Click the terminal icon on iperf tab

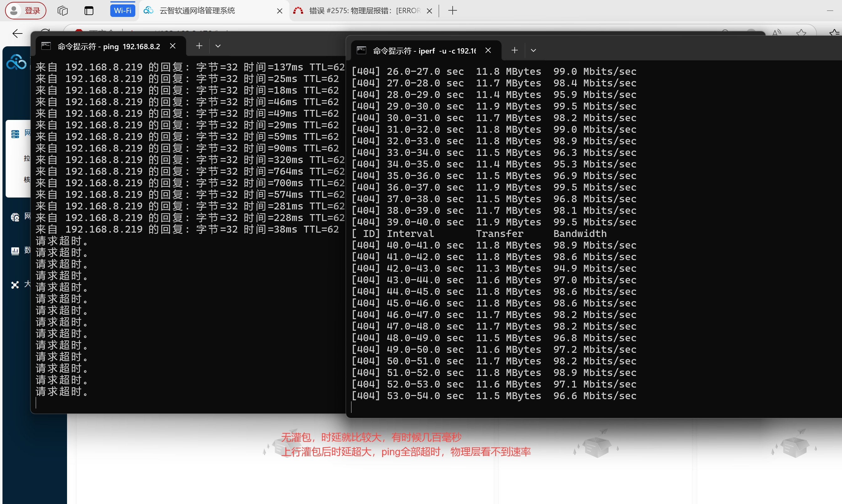[x=361, y=50]
